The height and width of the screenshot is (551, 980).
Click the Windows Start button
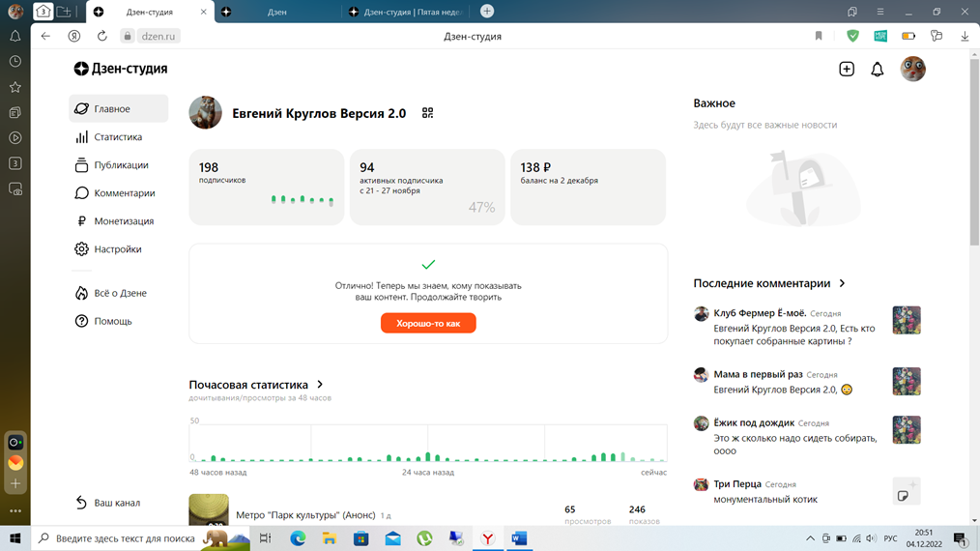15,538
